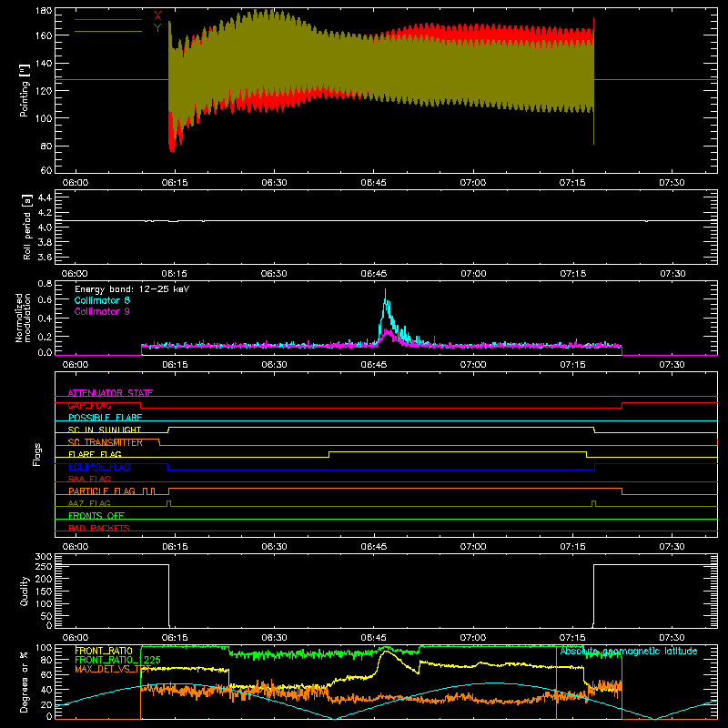Click the 180 tick on Pointing axis
The image size is (728, 728).
click(x=44, y=11)
